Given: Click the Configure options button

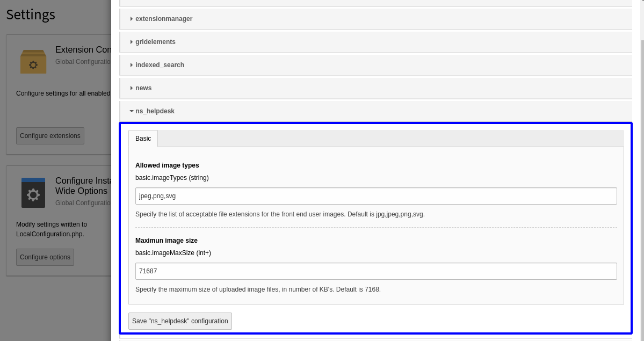Looking at the screenshot, I should point(45,257).
